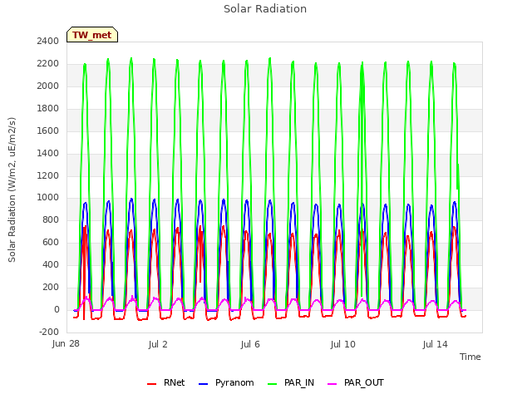
Task: Click the 1600 y-axis tick label
Action: click(x=48, y=131)
